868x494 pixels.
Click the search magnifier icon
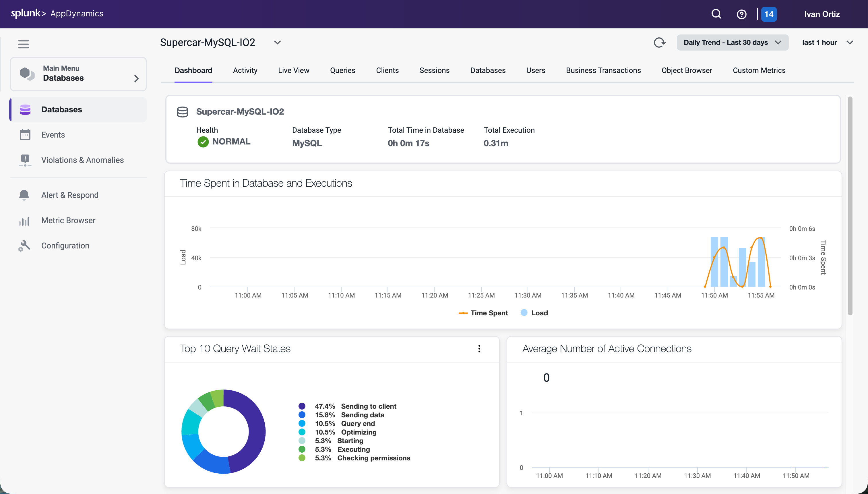click(x=716, y=14)
